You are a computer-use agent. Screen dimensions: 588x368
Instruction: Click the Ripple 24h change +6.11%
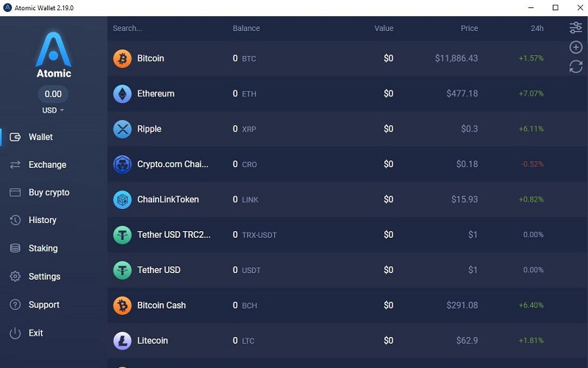[x=531, y=129]
